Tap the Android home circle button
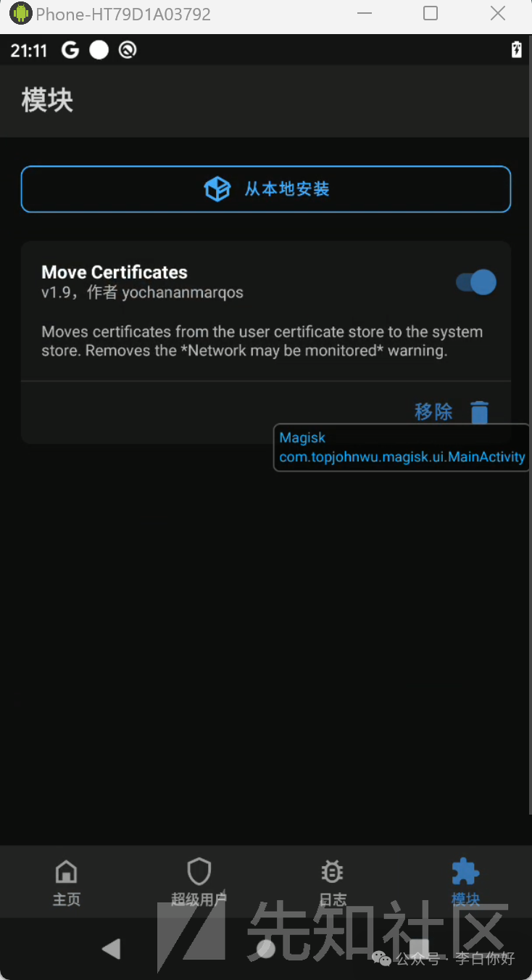This screenshot has width=532, height=980. click(266, 948)
